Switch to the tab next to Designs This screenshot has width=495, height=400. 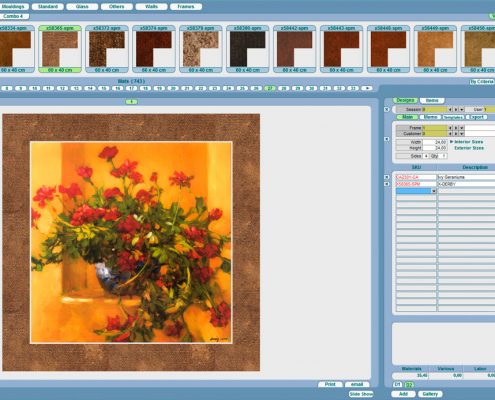[432, 100]
